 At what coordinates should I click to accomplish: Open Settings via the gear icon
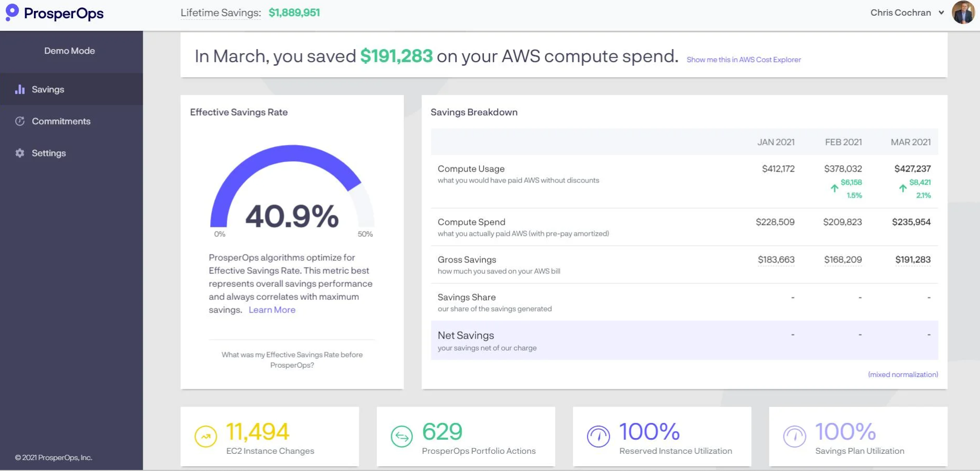[x=19, y=153]
